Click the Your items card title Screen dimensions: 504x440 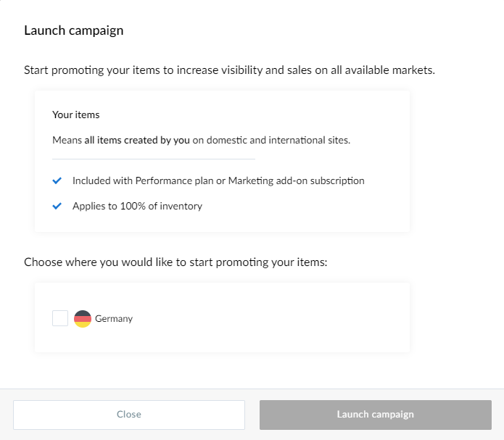click(76, 115)
